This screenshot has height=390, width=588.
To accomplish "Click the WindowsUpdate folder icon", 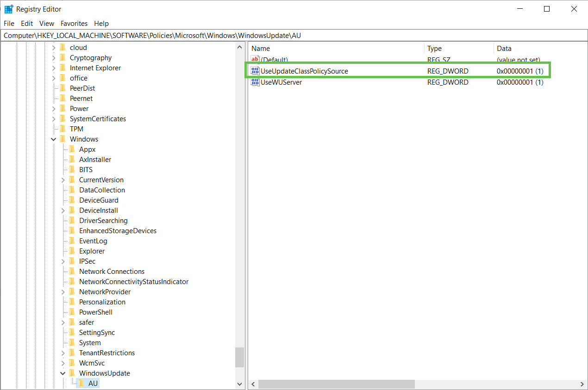I will point(72,373).
